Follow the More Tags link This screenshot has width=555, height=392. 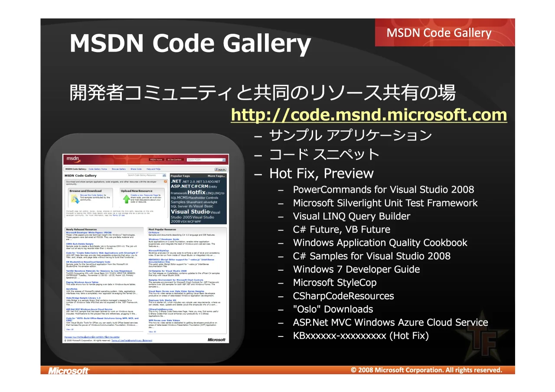[x=216, y=176]
